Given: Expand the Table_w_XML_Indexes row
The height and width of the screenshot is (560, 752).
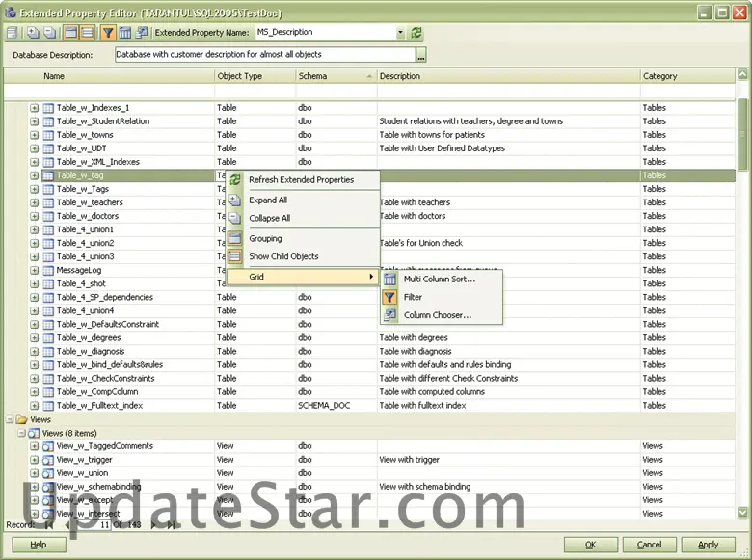Looking at the screenshot, I should (x=34, y=162).
